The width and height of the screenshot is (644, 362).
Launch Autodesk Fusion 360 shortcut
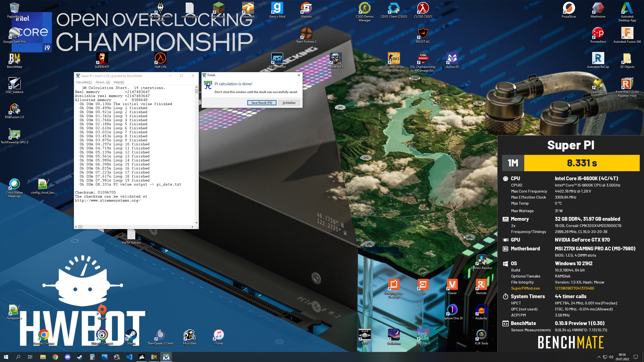point(627,35)
